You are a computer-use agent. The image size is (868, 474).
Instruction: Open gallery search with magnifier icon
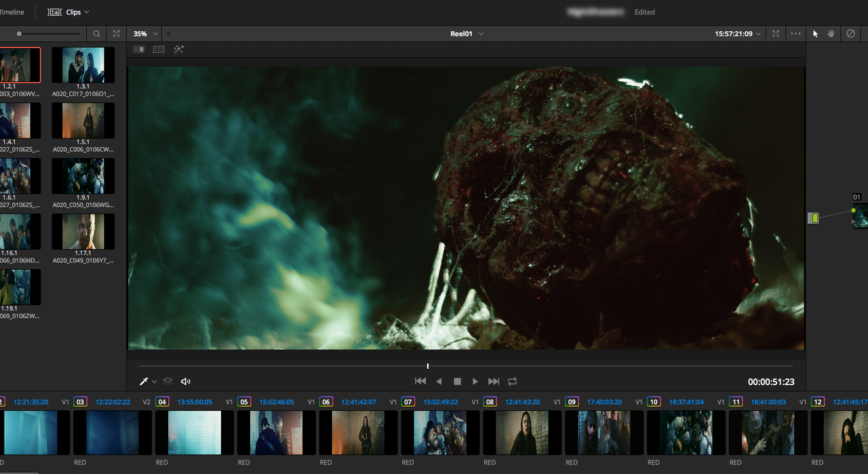(98, 33)
